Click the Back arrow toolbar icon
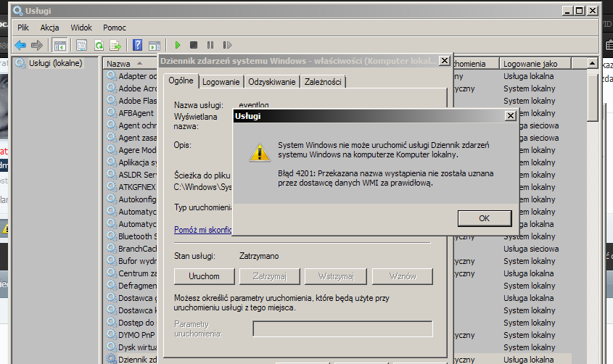The width and height of the screenshot is (613, 364). point(20,45)
